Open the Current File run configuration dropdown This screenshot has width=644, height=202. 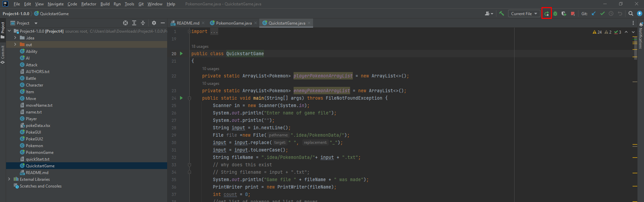(x=524, y=14)
